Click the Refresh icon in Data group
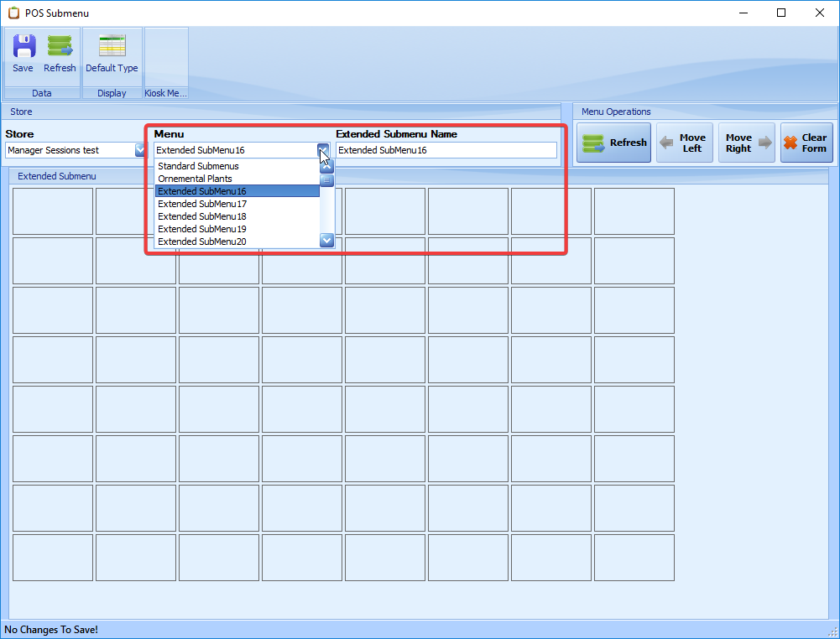The image size is (840, 639). click(60, 47)
